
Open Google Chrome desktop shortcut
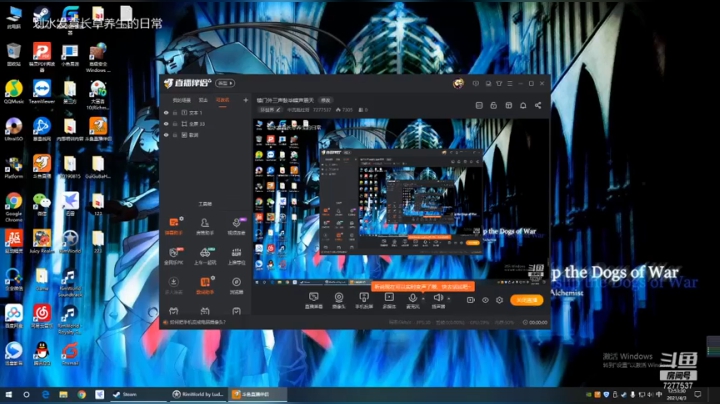[14, 207]
